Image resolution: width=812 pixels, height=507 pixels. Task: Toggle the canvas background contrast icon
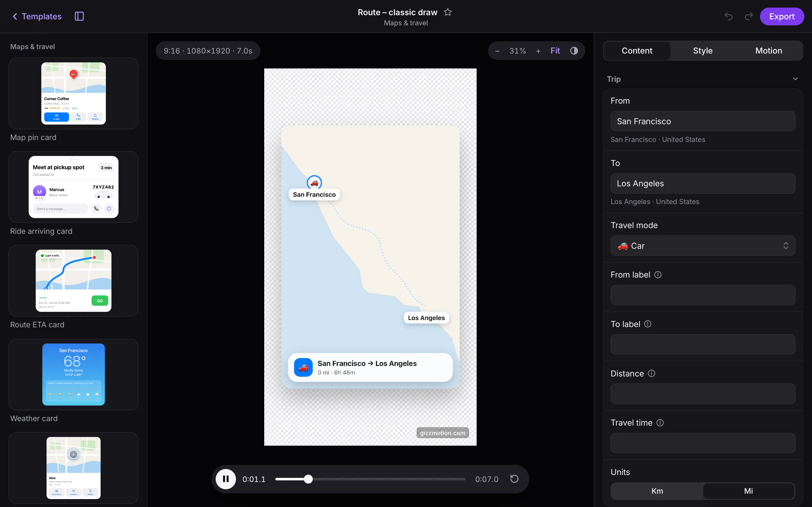[574, 51]
